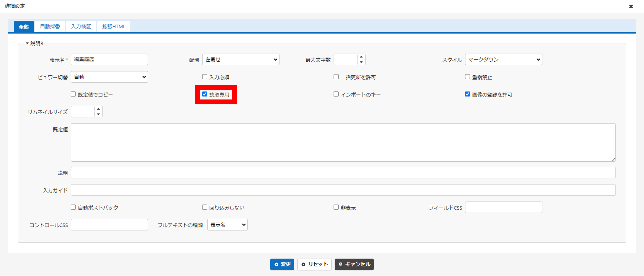Decrease サムネイルサイズ with the down arrow
Screen dimensions: 644x276
[98, 114]
